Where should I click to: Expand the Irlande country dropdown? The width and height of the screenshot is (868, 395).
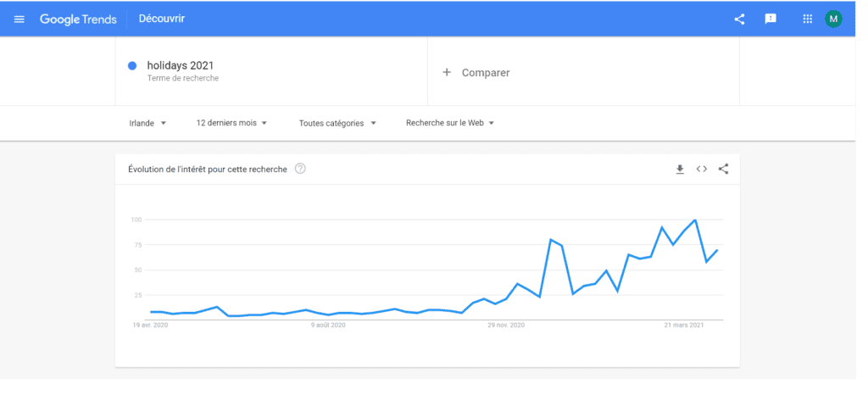pos(147,124)
